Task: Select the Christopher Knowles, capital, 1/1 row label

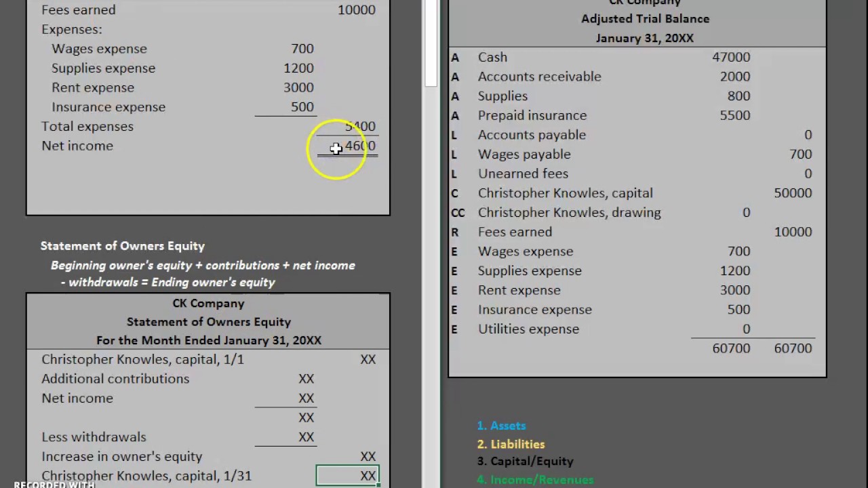Action: tap(142, 360)
